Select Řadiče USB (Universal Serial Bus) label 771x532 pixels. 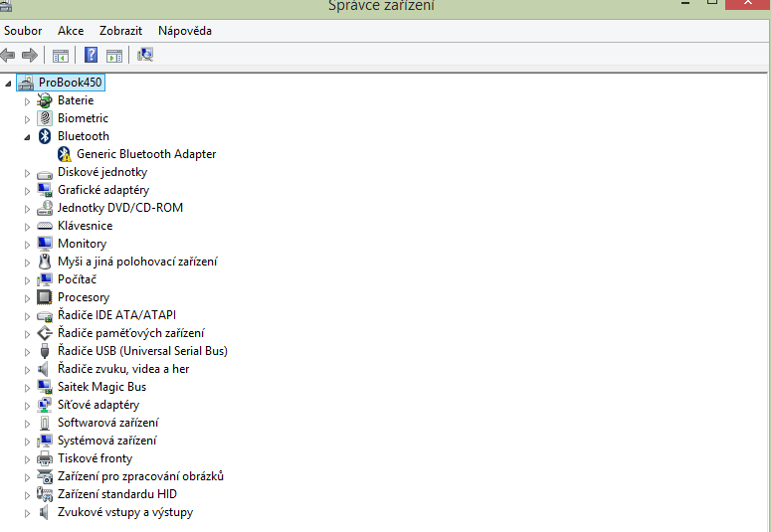(142, 351)
